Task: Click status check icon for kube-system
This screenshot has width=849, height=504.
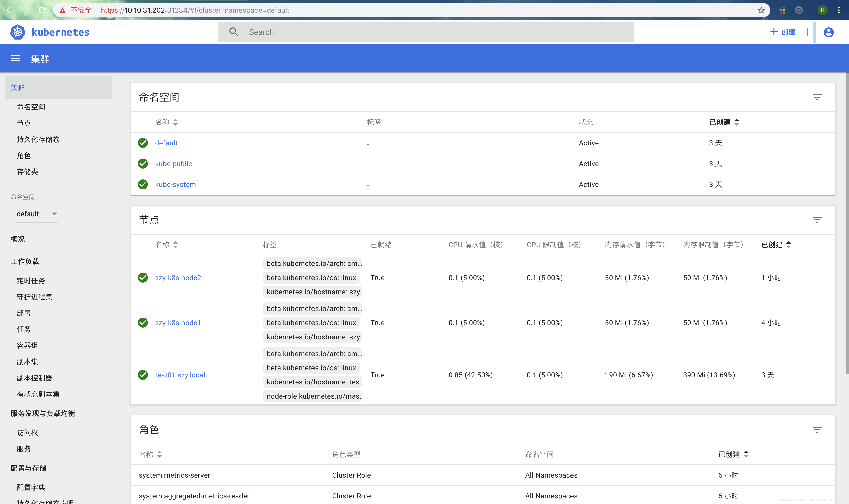Action: click(x=143, y=184)
